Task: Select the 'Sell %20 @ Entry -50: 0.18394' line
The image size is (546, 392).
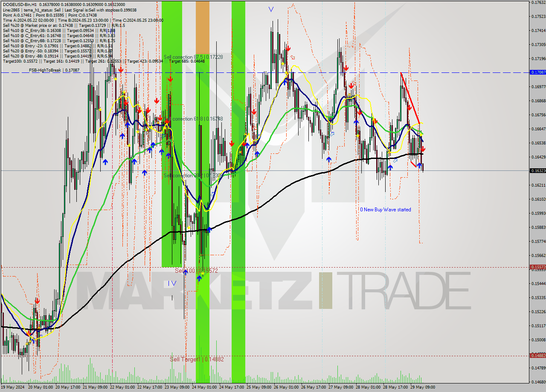Action: coord(58,51)
